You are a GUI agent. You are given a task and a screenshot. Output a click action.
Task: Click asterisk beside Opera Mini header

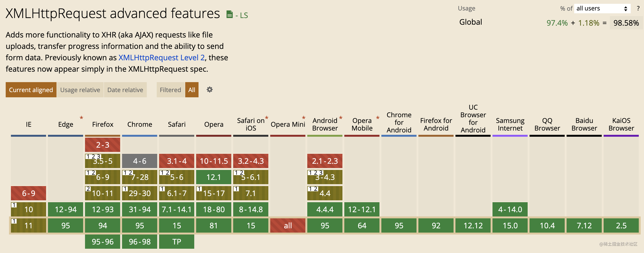[303, 118]
